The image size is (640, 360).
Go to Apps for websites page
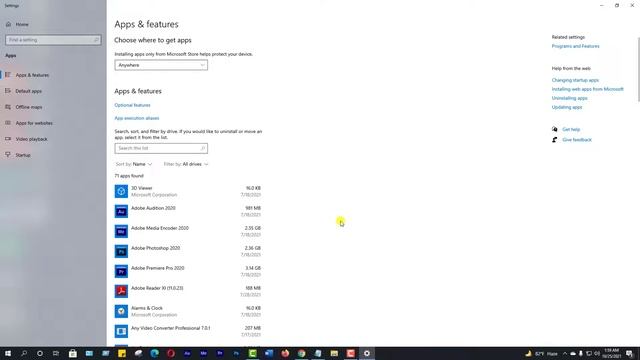(x=34, y=123)
